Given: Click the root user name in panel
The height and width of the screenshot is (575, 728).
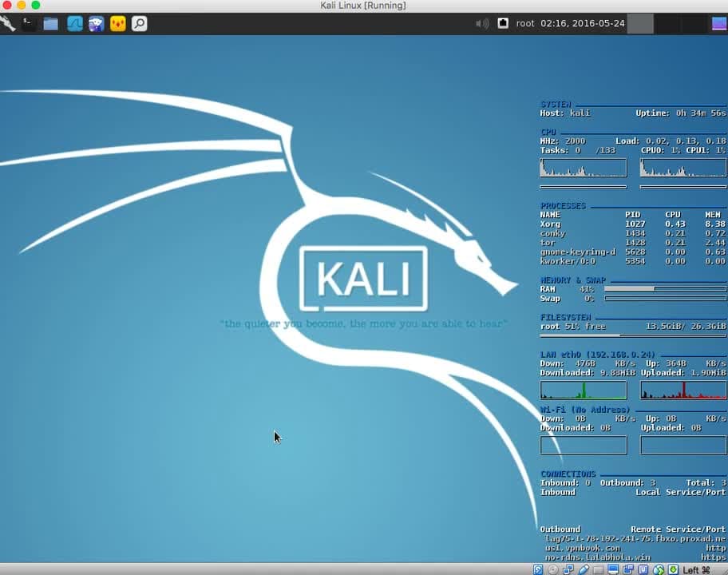Looking at the screenshot, I should 525,23.
